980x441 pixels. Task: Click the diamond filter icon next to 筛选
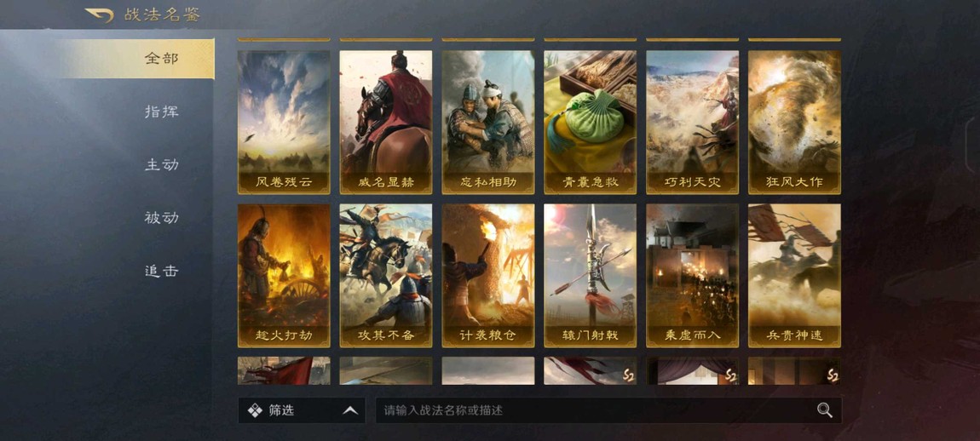click(x=255, y=410)
